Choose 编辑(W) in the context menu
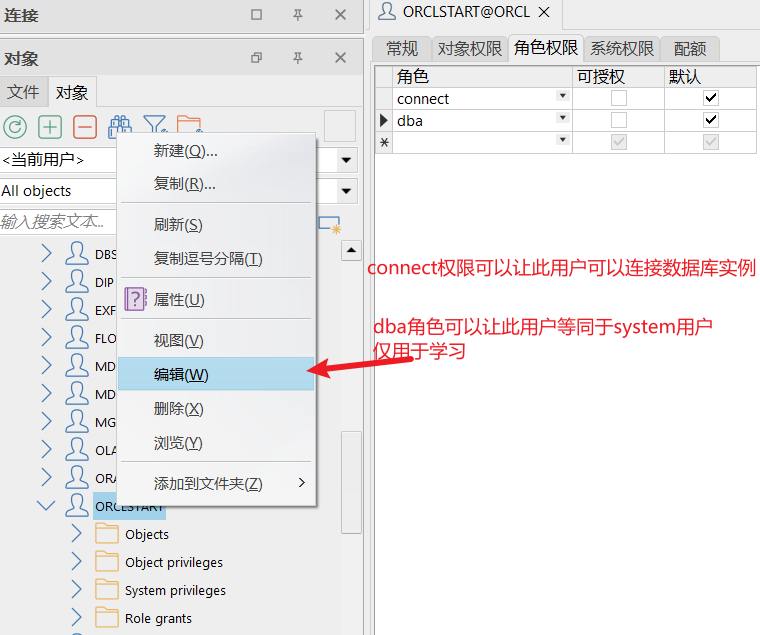Image resolution: width=760 pixels, height=635 pixels. click(x=181, y=374)
